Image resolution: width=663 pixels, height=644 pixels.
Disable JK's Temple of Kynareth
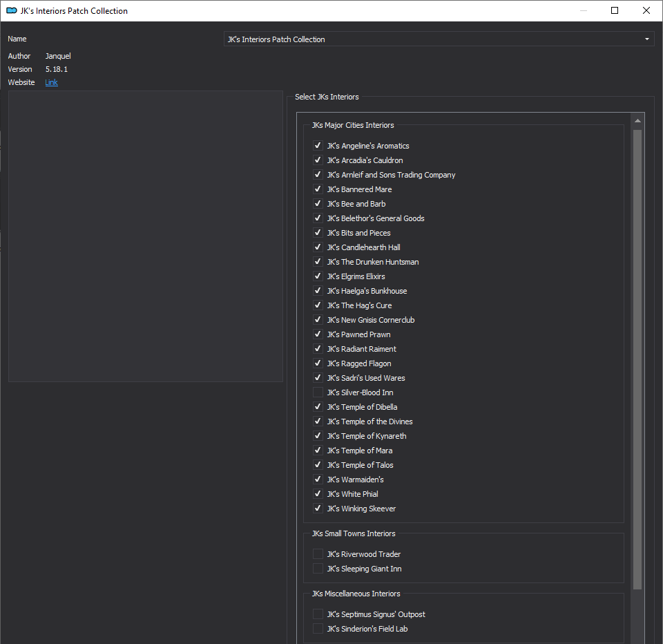pos(318,436)
